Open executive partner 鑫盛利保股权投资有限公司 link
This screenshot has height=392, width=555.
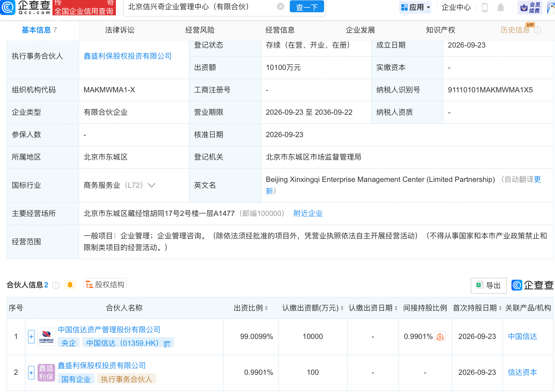[128, 56]
